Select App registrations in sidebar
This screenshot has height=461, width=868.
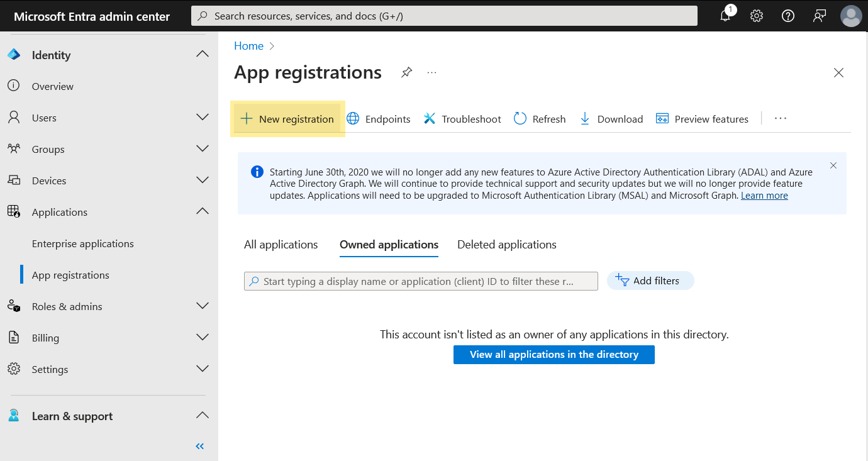70,275
